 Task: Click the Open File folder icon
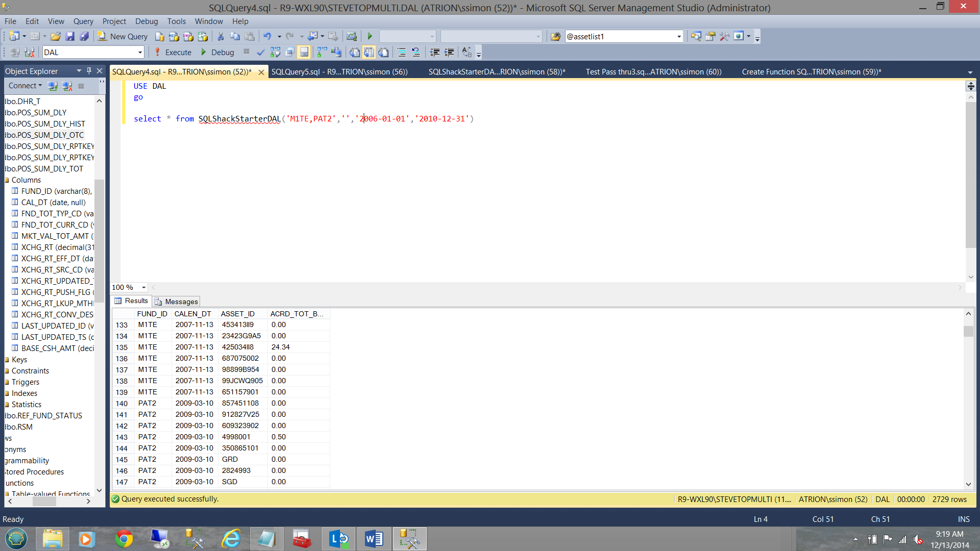(56, 36)
